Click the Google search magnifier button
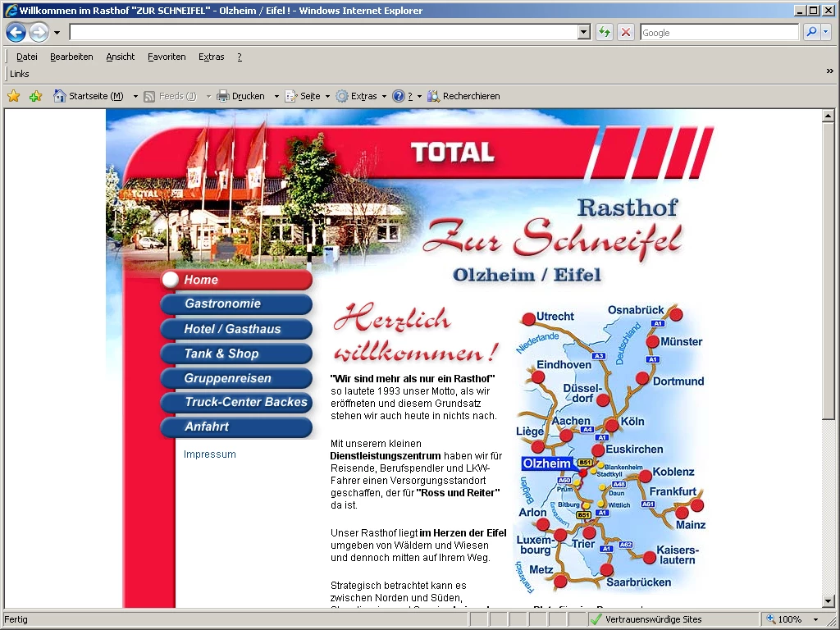This screenshot has width=840, height=630. tap(811, 32)
